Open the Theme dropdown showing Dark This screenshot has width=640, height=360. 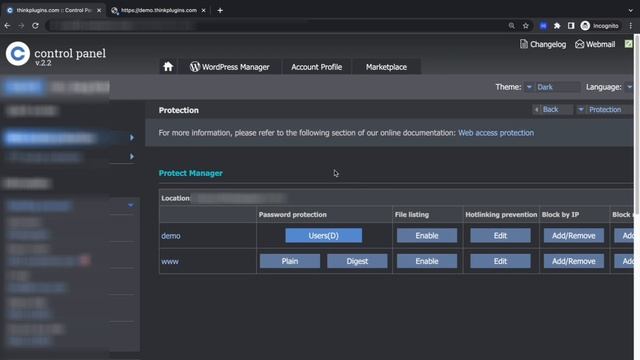pyautogui.click(x=553, y=87)
